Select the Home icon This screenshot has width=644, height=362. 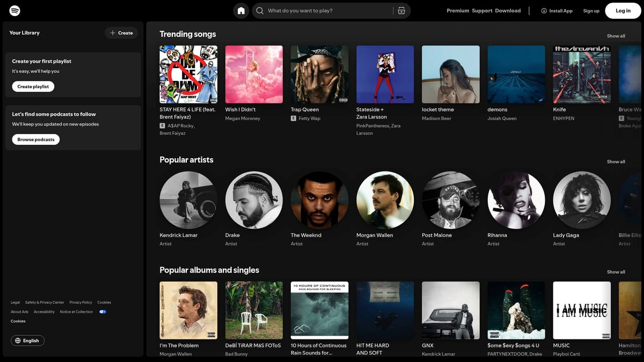pyautogui.click(x=240, y=10)
